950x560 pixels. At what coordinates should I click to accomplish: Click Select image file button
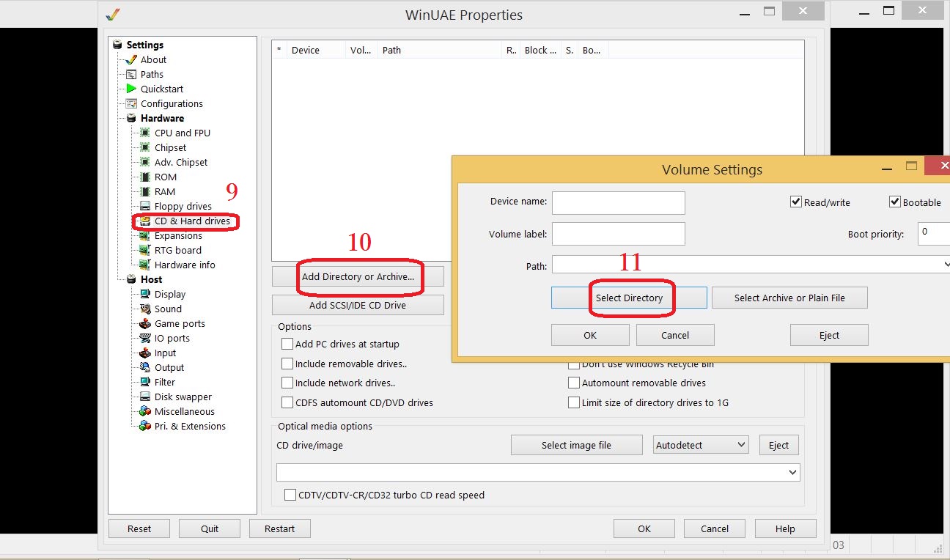pos(576,445)
